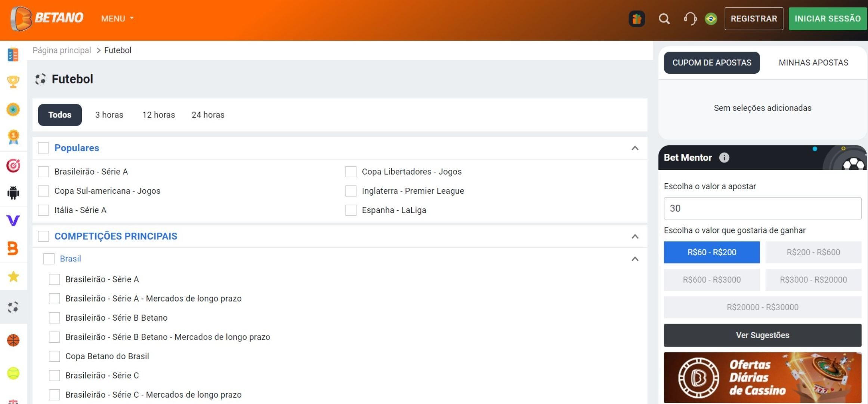
Task: Select the Todos time filter
Action: click(x=60, y=115)
